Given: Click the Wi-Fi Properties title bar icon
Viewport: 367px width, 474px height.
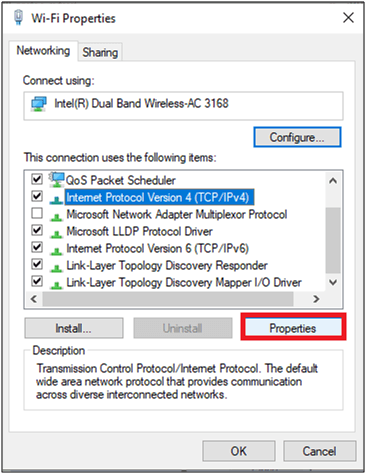Looking at the screenshot, I should pyautogui.click(x=19, y=17).
